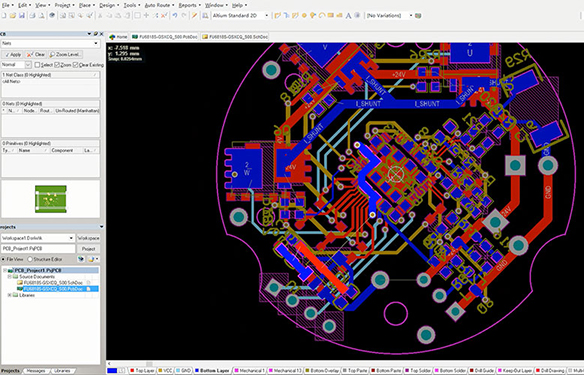Viewport: 584px width, 375px height.
Task: Open the Auto Route menu
Action: pos(159,5)
